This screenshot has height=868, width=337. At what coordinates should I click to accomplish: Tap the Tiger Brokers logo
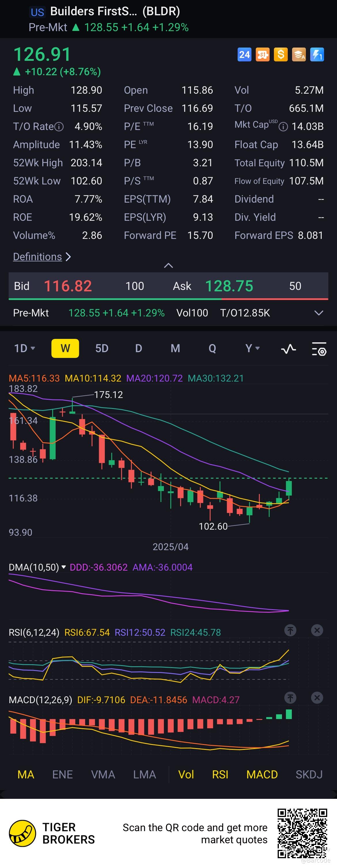[x=22, y=833]
